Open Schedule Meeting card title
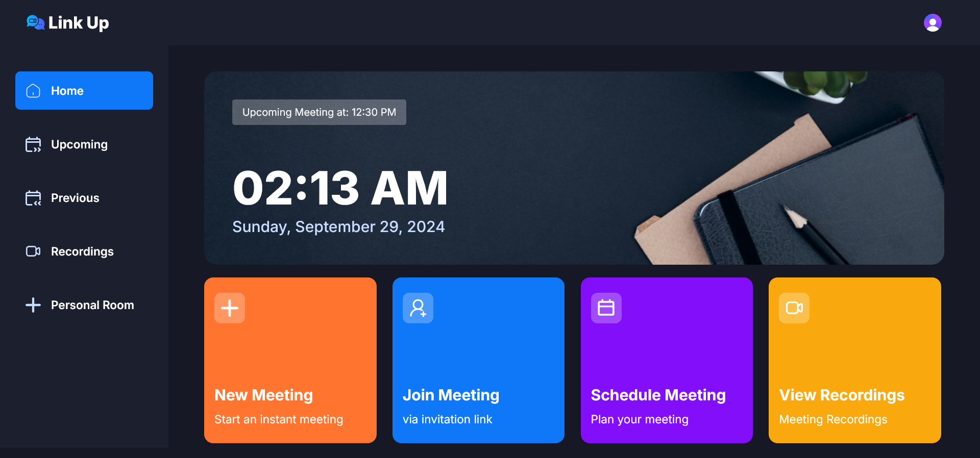980x458 pixels. (658, 395)
